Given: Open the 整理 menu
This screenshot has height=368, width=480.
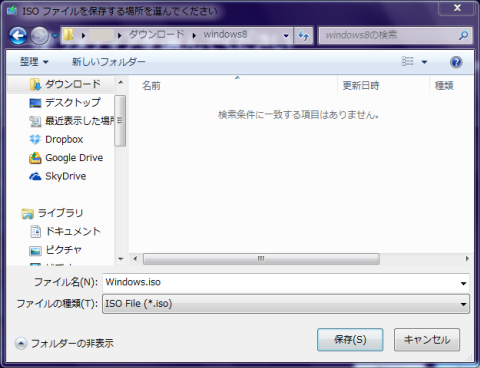Looking at the screenshot, I should 34,62.
